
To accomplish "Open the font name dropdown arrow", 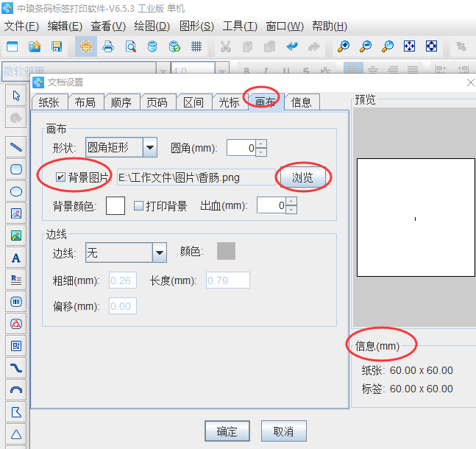I will (163, 71).
